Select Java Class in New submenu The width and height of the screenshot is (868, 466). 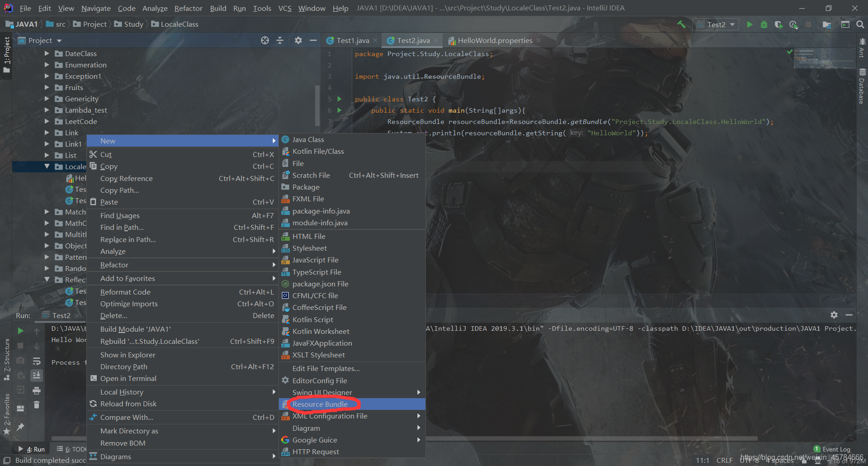pos(352,139)
